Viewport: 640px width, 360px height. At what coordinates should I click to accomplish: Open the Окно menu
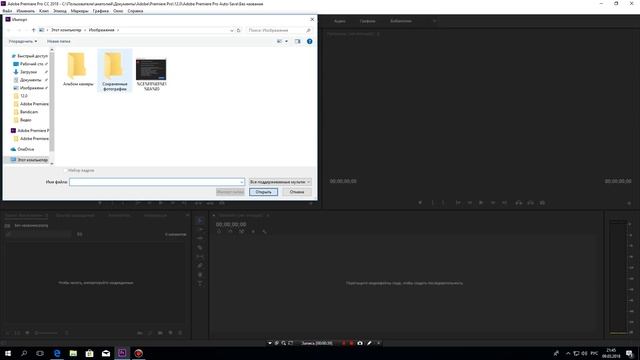tap(118, 11)
